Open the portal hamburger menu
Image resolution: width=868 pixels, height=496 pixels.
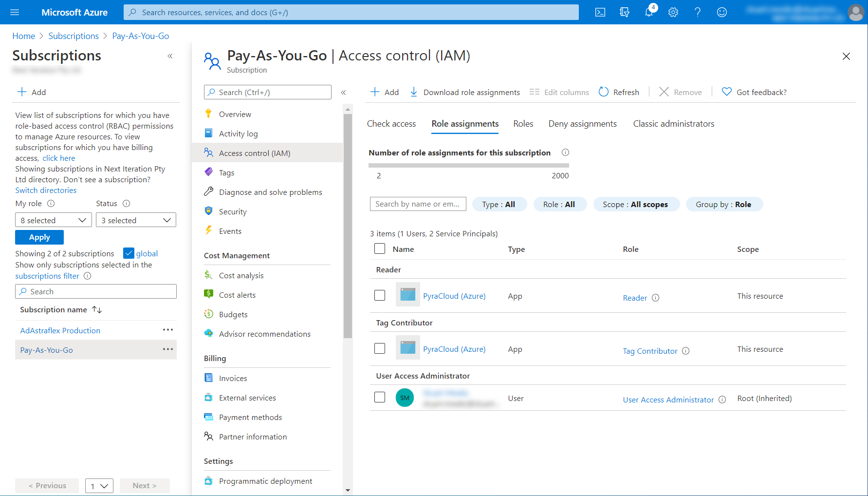(15, 12)
